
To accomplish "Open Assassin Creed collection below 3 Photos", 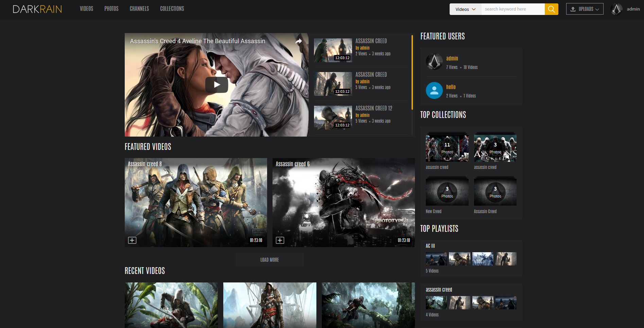I will pos(495,191).
